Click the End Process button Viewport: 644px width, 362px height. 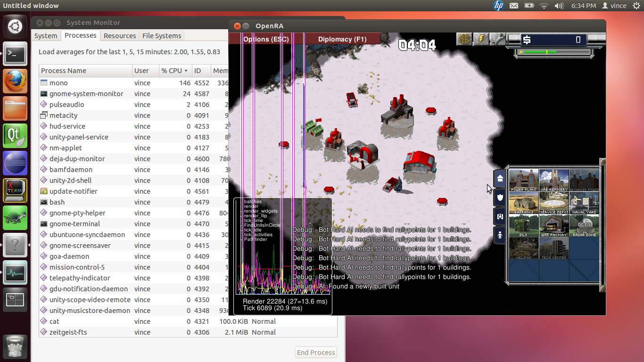click(x=316, y=352)
